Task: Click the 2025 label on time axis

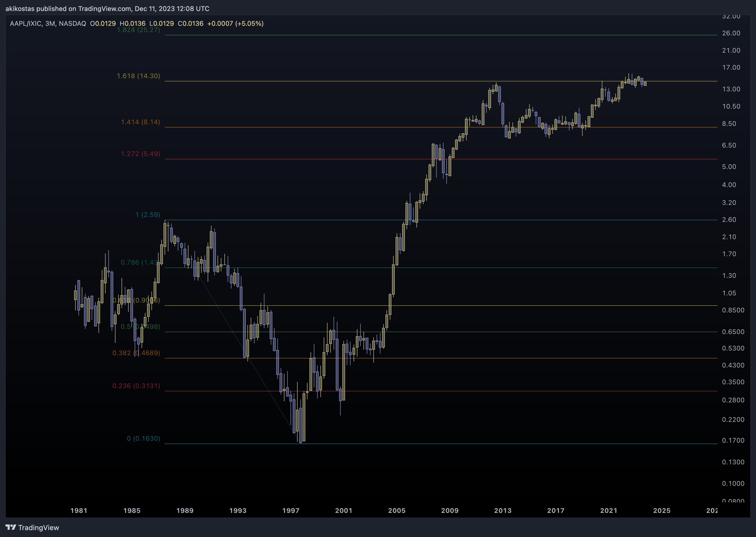Action: coord(662,511)
